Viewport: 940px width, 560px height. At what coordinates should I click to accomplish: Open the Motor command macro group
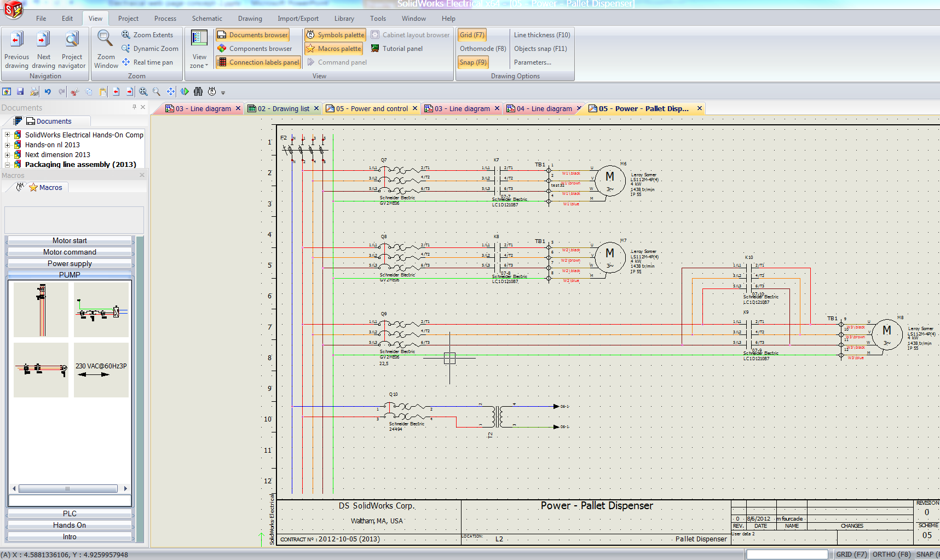[70, 252]
